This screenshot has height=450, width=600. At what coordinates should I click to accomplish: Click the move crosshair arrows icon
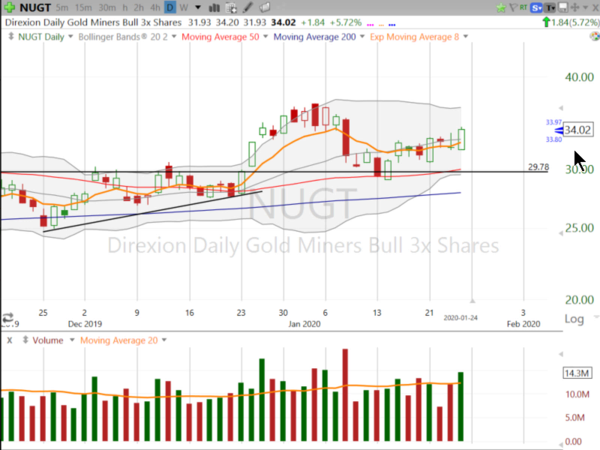pos(575,7)
